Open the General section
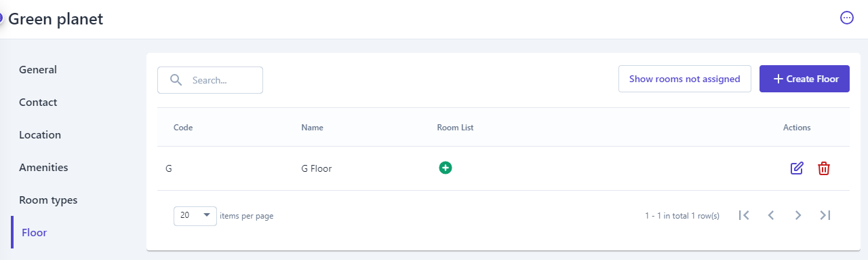This screenshot has width=868, height=260. 38,70
